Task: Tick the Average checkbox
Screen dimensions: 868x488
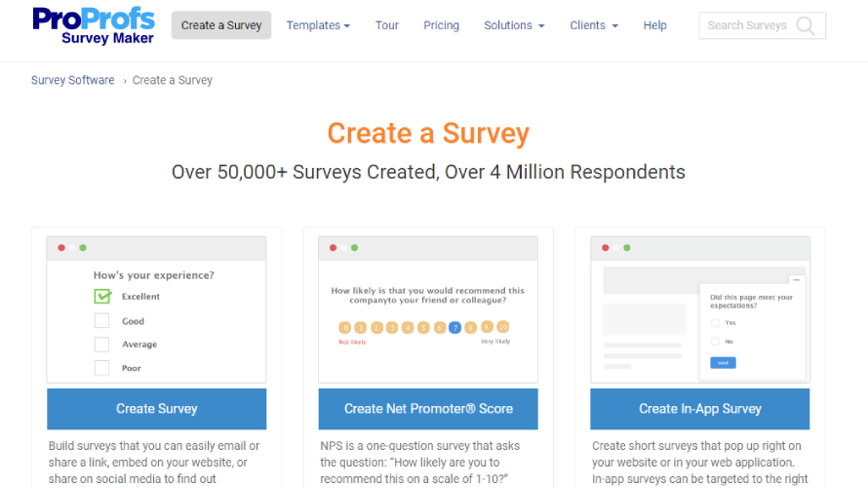Action: (x=101, y=344)
